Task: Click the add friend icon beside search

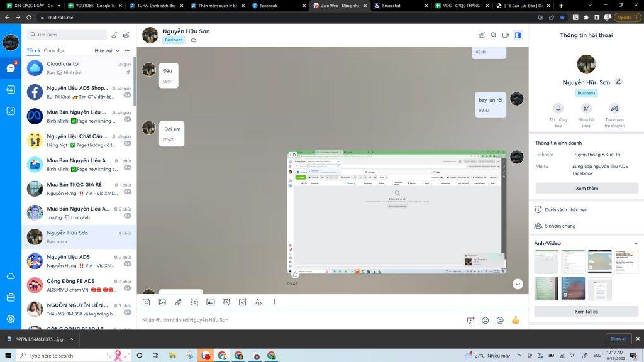Action: click(114, 35)
